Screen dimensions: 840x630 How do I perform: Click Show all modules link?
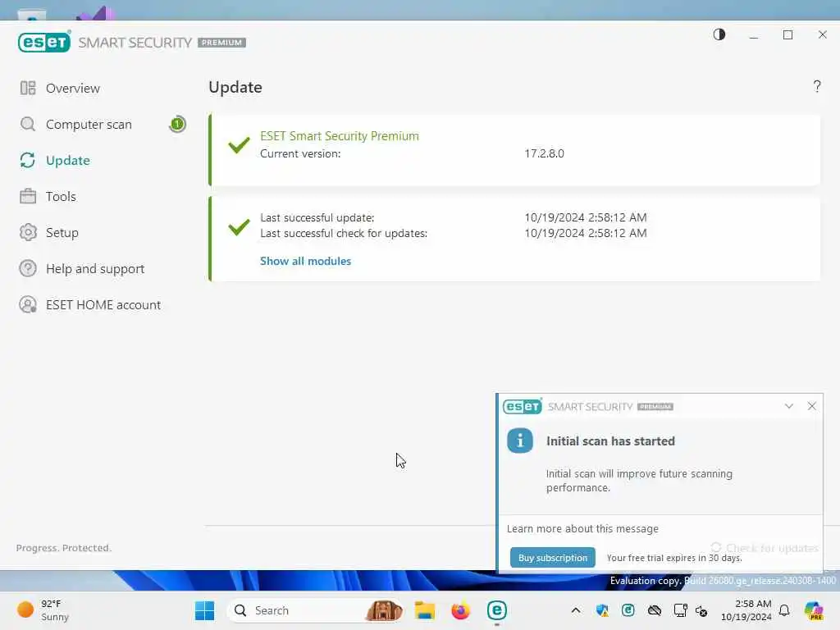[x=305, y=261]
